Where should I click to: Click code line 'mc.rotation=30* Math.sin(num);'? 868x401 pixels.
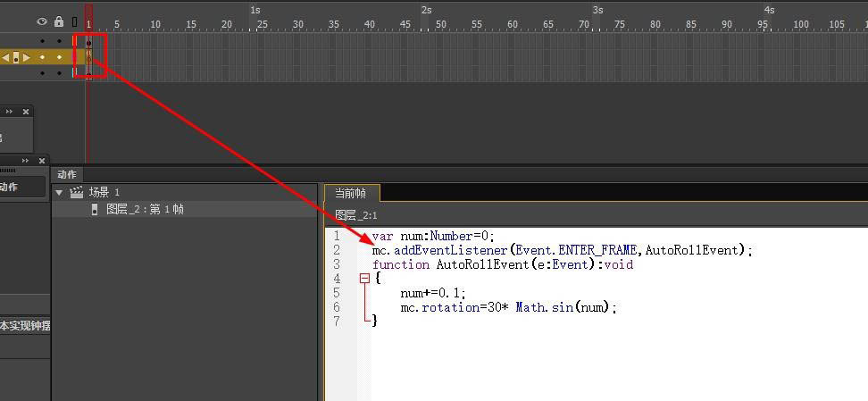click(508, 307)
